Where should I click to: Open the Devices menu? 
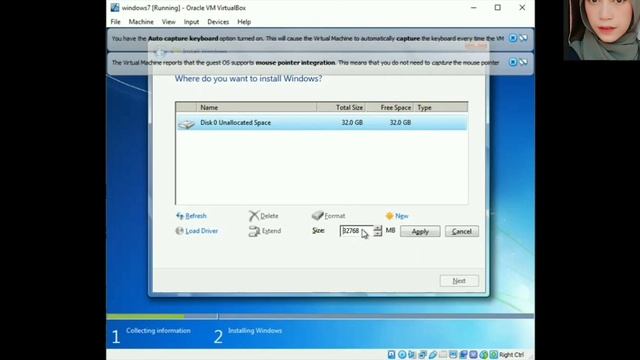[218, 22]
